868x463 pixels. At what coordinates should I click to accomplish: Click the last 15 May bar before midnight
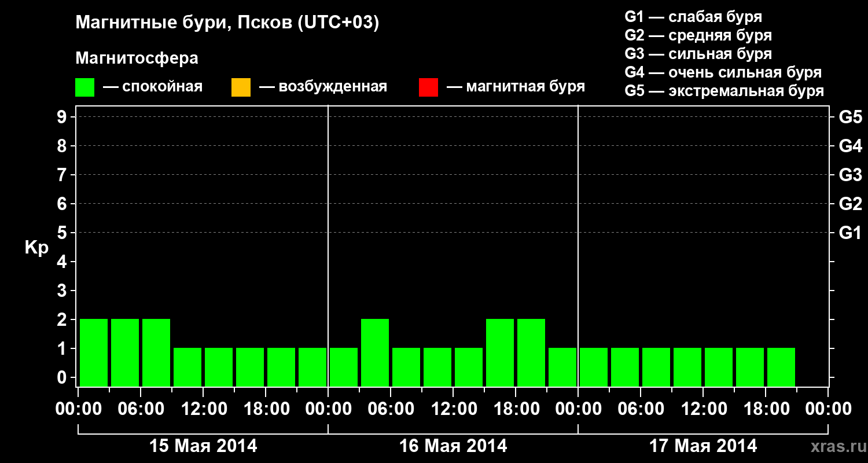pos(312,367)
